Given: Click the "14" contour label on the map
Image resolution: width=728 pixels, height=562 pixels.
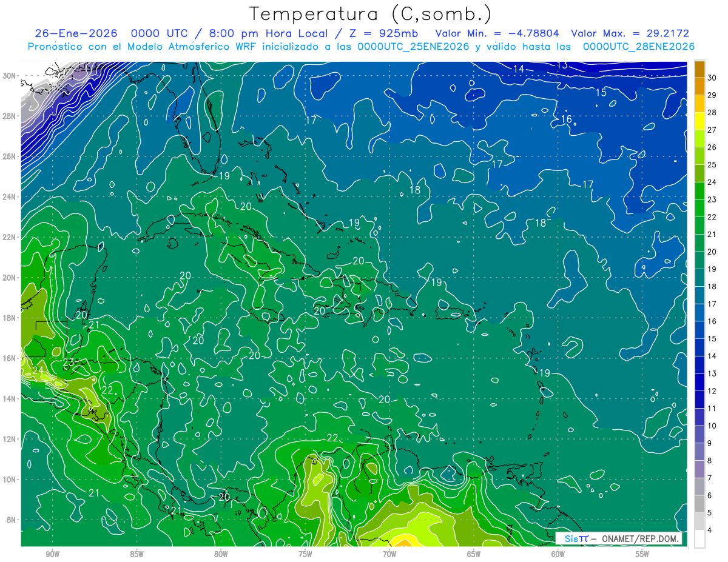Looking at the screenshot, I should [x=519, y=69].
